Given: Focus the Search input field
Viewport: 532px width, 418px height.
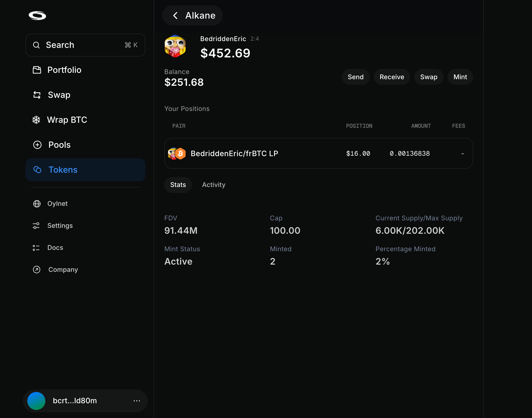Looking at the screenshot, I should click(85, 45).
